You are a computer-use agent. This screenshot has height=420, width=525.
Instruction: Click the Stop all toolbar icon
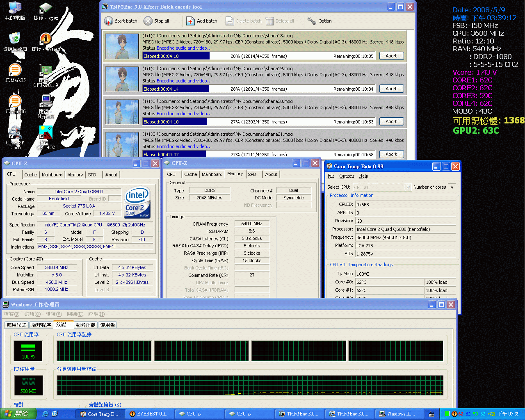tap(148, 21)
